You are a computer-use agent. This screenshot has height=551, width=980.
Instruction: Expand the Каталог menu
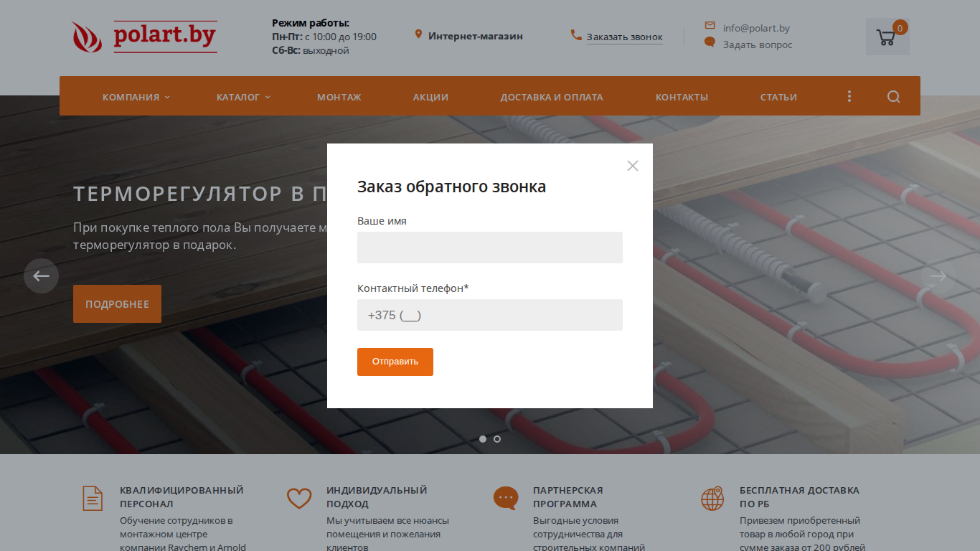(x=243, y=97)
